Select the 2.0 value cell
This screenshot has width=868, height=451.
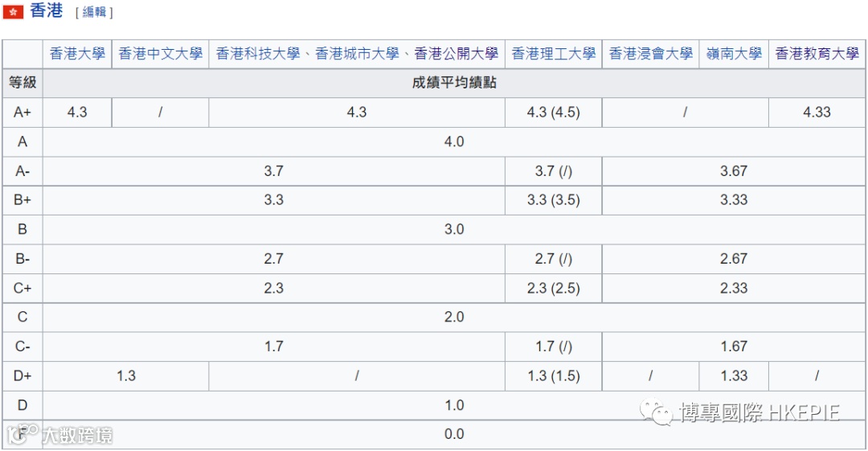454,317
